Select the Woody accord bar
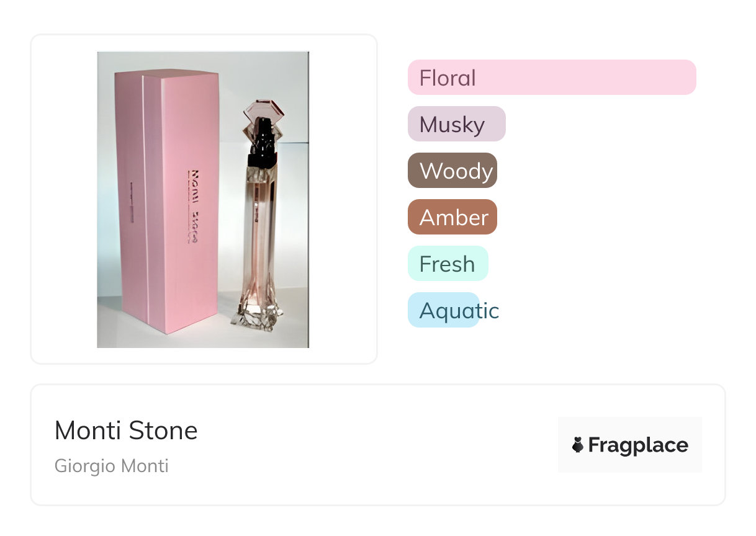Screen dimensions: 756x536 pyautogui.click(x=452, y=171)
